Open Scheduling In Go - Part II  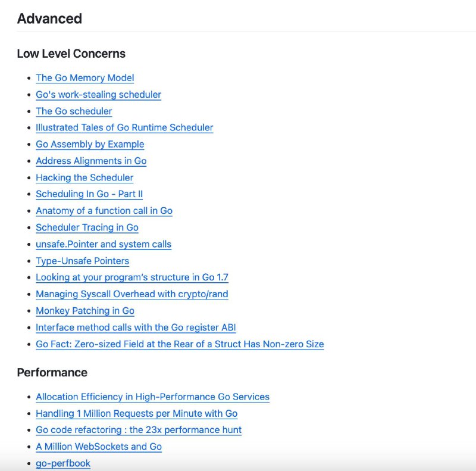pyautogui.click(x=89, y=194)
